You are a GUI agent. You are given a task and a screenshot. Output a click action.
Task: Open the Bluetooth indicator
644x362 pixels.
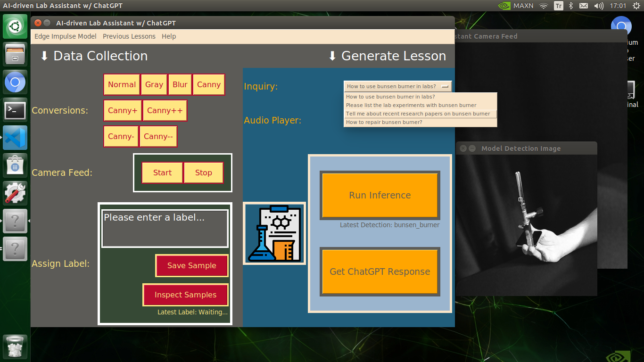pos(570,6)
